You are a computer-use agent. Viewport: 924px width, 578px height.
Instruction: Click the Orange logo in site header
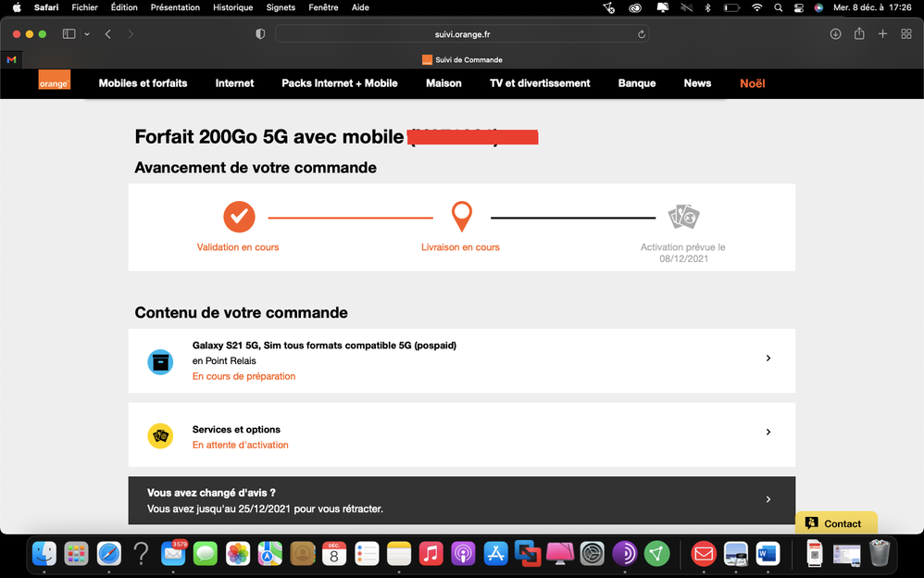[54, 81]
